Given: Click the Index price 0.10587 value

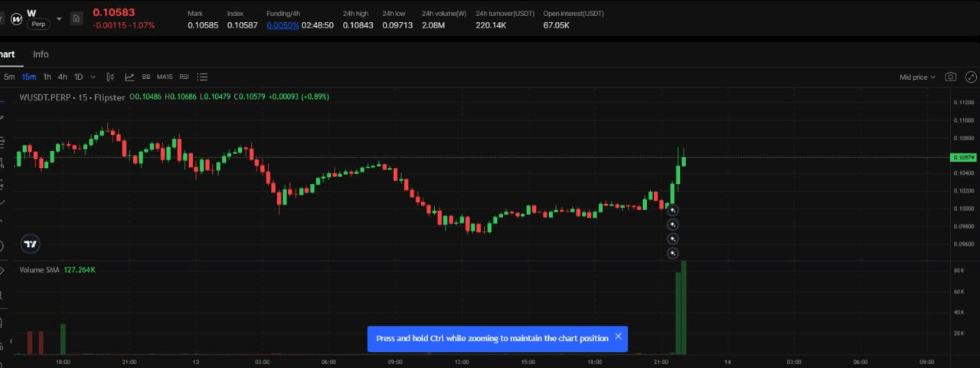Looking at the screenshot, I should click(243, 25).
